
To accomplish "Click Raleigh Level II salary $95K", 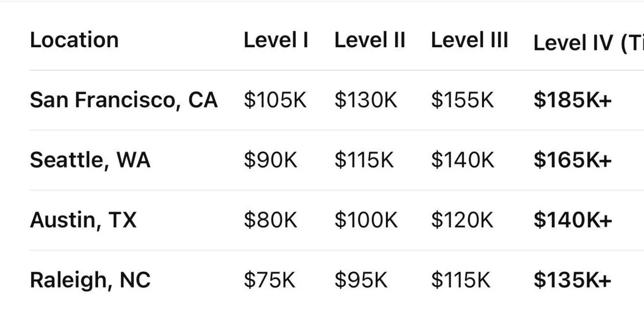I will click(361, 280).
